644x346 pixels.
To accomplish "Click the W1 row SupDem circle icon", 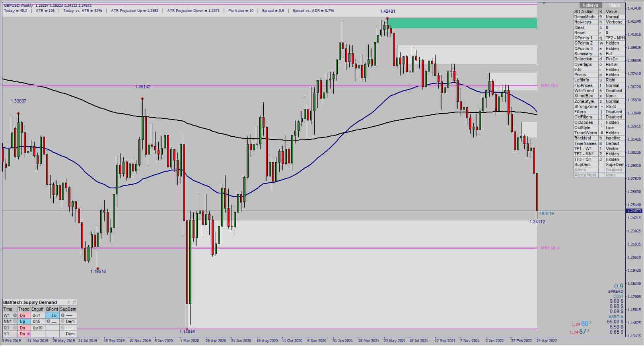I will click(x=62, y=315).
